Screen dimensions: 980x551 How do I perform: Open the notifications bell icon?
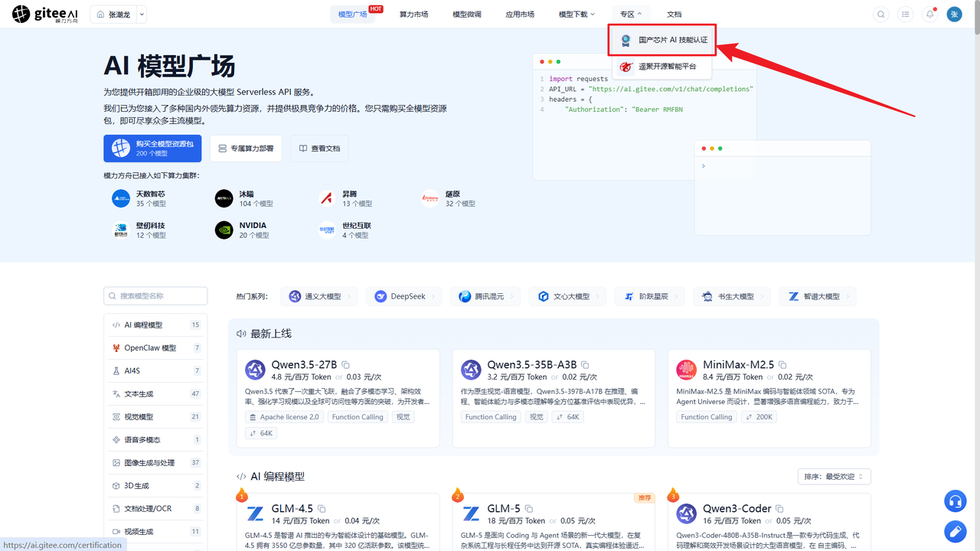(930, 15)
